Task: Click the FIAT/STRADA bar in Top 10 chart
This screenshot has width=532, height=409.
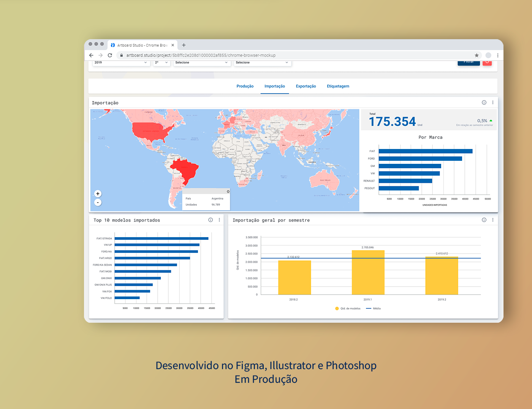Action: (x=161, y=238)
